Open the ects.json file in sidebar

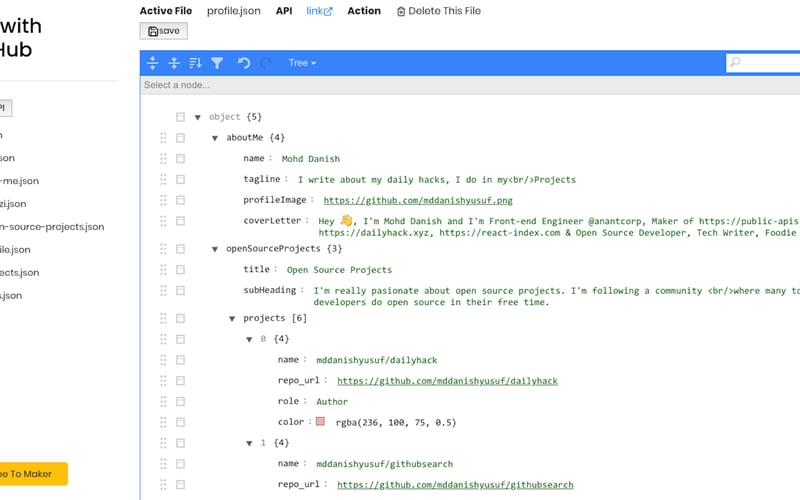19,272
